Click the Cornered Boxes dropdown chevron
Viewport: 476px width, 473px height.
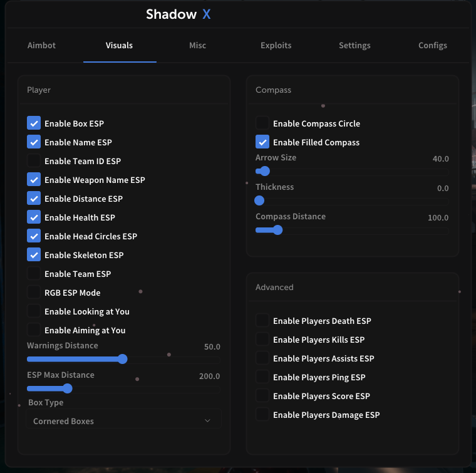pyautogui.click(x=208, y=421)
